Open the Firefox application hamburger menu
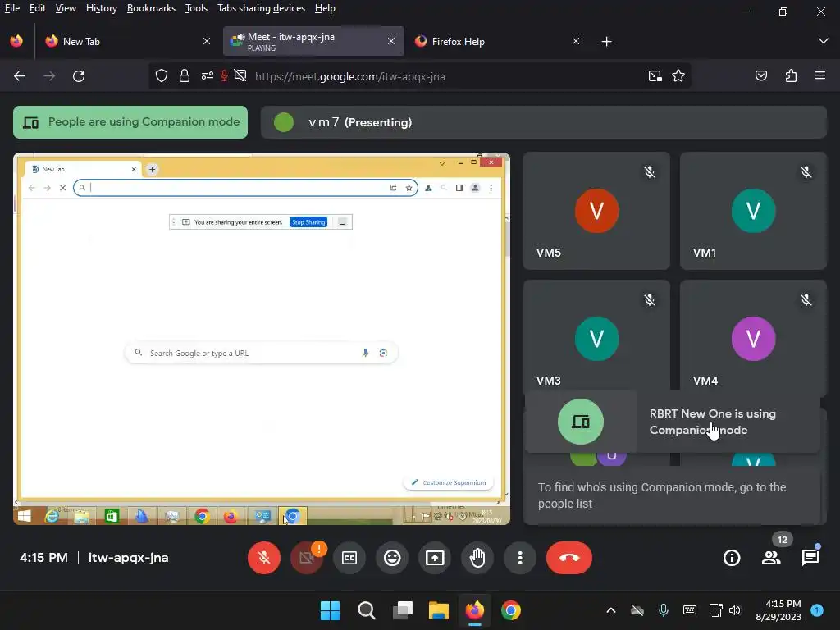This screenshot has width=840, height=630. 820,76
